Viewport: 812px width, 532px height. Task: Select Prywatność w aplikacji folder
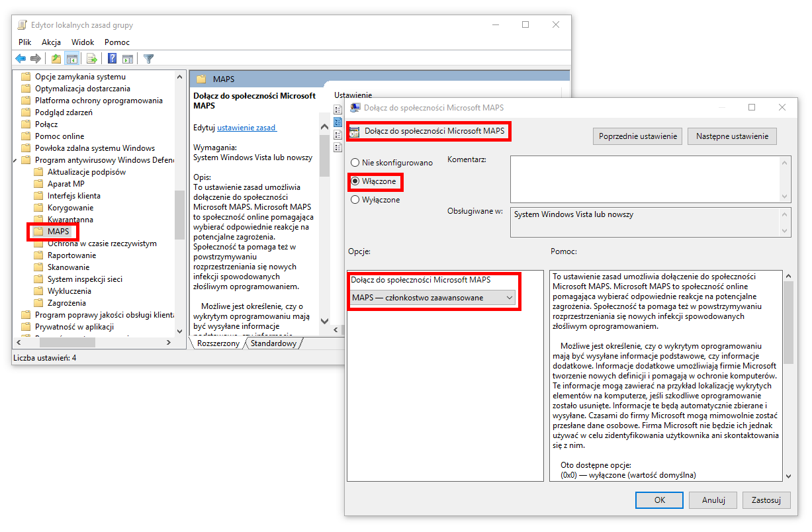[74, 327]
